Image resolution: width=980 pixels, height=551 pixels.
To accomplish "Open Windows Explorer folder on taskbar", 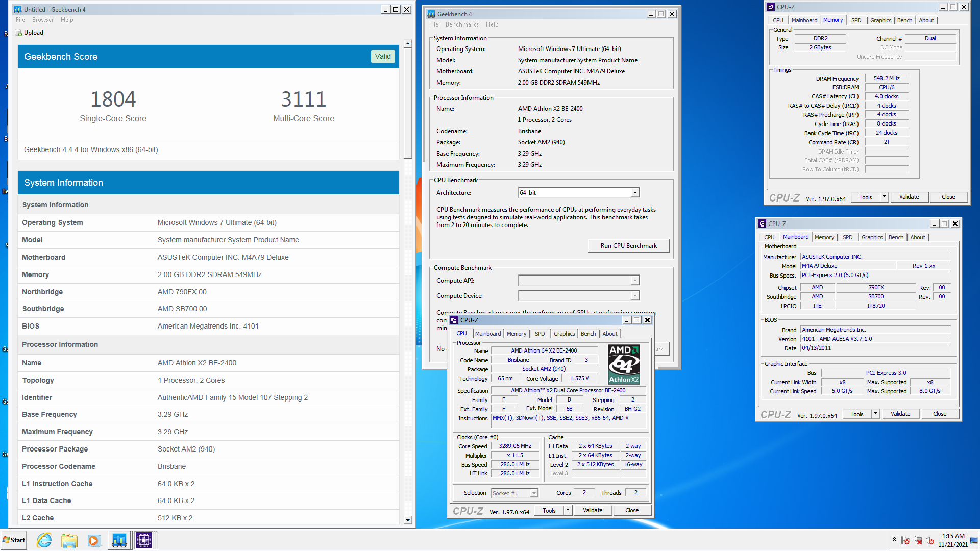I will point(69,540).
